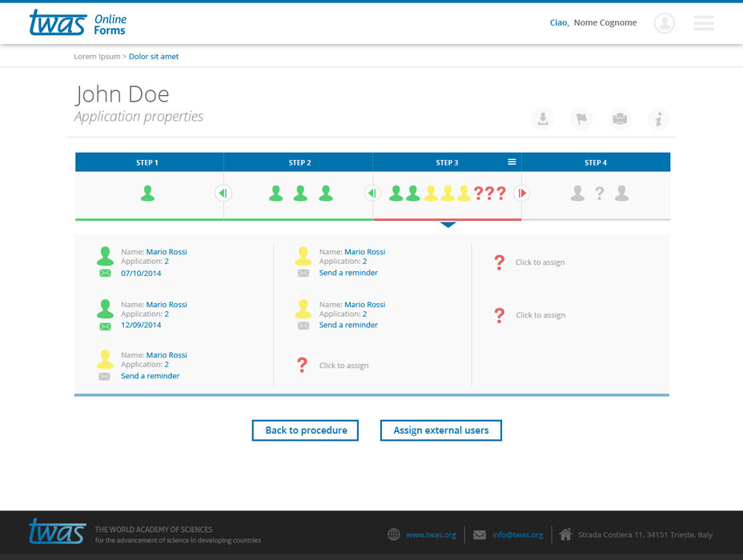Click the user profile avatar icon
The image size is (743, 560).
point(665,23)
